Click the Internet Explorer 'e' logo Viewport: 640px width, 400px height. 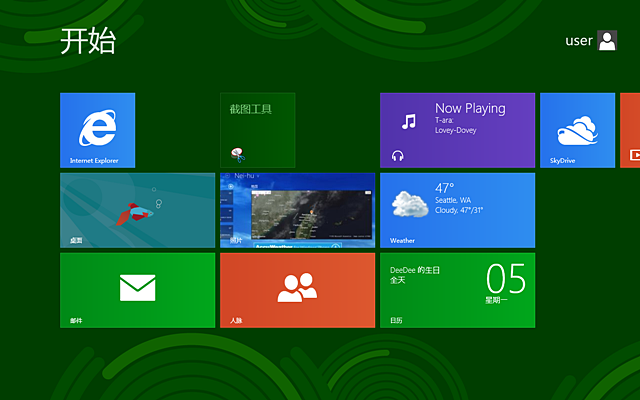pos(98,127)
